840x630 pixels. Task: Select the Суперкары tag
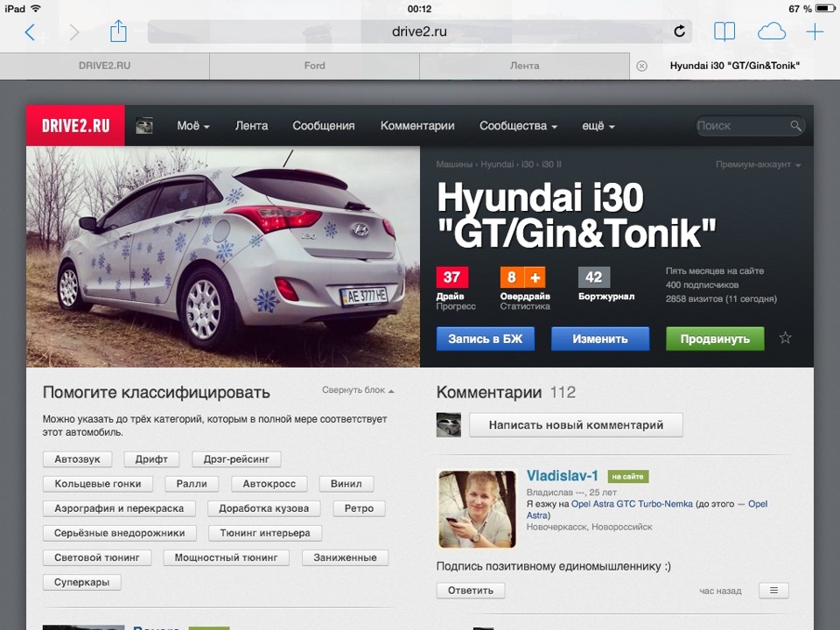pos(82,583)
